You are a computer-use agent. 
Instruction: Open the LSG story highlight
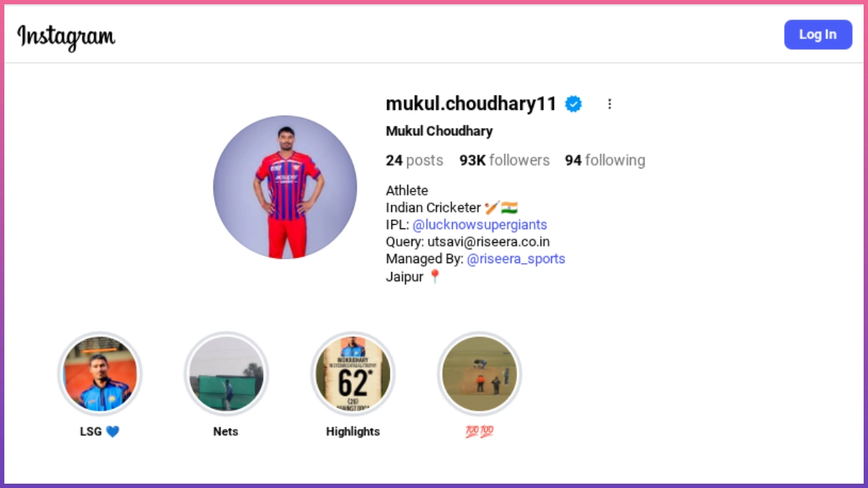(100, 374)
